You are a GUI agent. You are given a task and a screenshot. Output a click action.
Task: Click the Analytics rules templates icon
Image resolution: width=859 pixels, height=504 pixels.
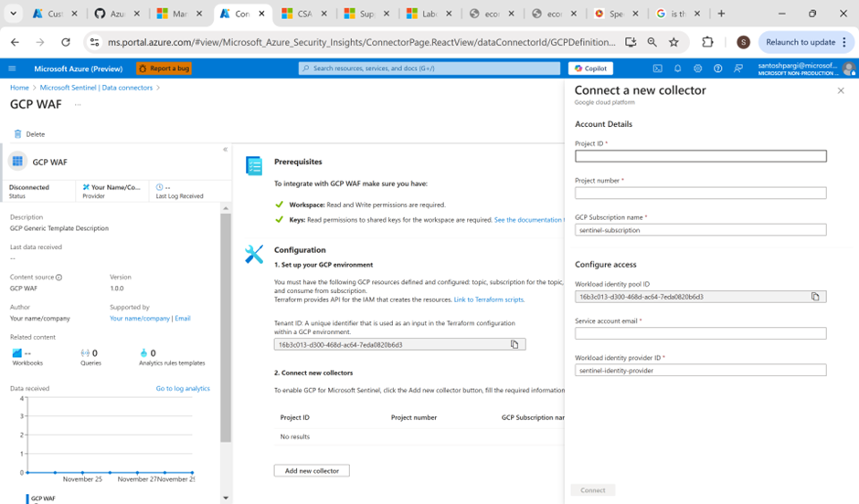point(143,353)
